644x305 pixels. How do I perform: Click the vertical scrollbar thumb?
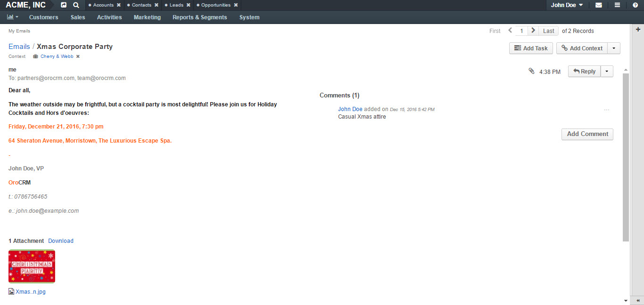click(x=626, y=157)
